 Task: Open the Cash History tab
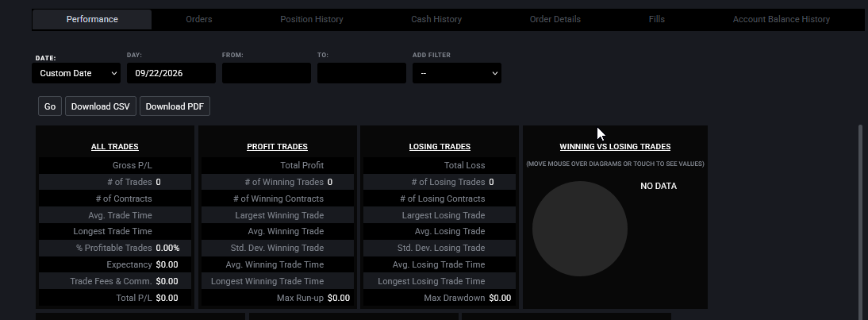pyautogui.click(x=436, y=19)
